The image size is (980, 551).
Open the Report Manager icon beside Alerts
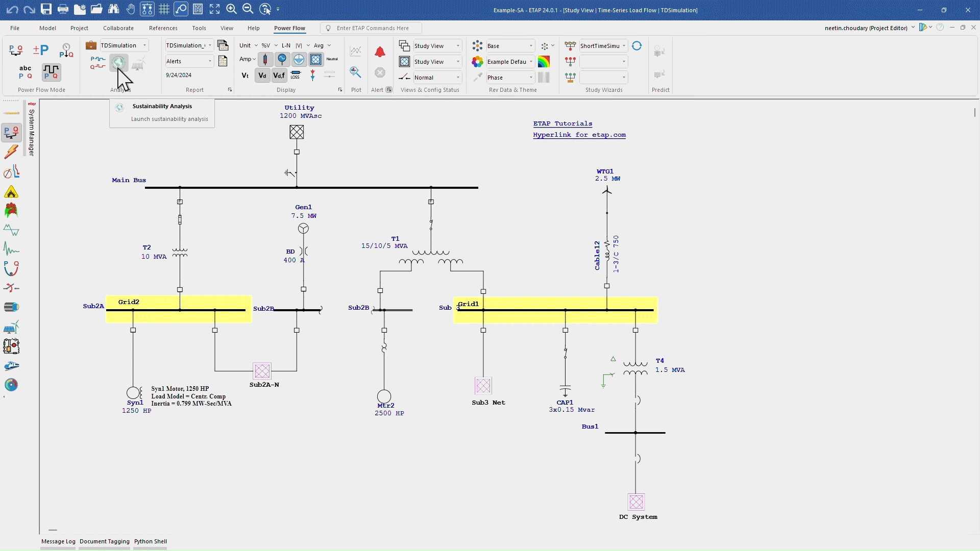click(x=223, y=61)
